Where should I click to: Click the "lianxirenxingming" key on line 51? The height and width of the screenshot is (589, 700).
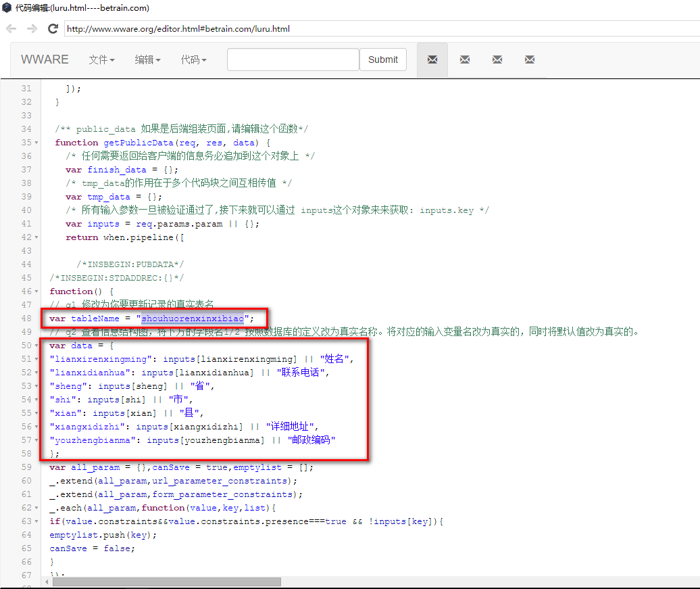(x=101, y=359)
